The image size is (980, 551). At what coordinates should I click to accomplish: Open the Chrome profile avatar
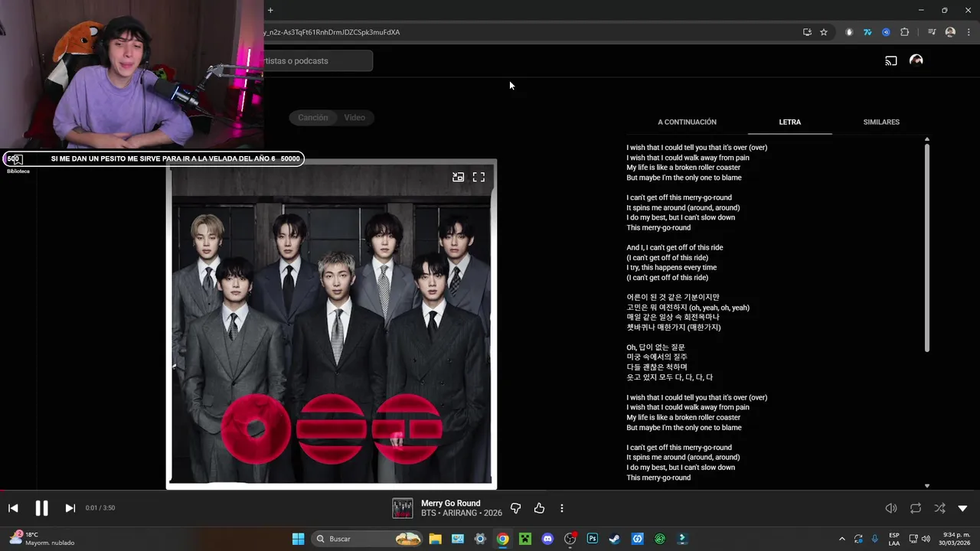[x=950, y=32]
